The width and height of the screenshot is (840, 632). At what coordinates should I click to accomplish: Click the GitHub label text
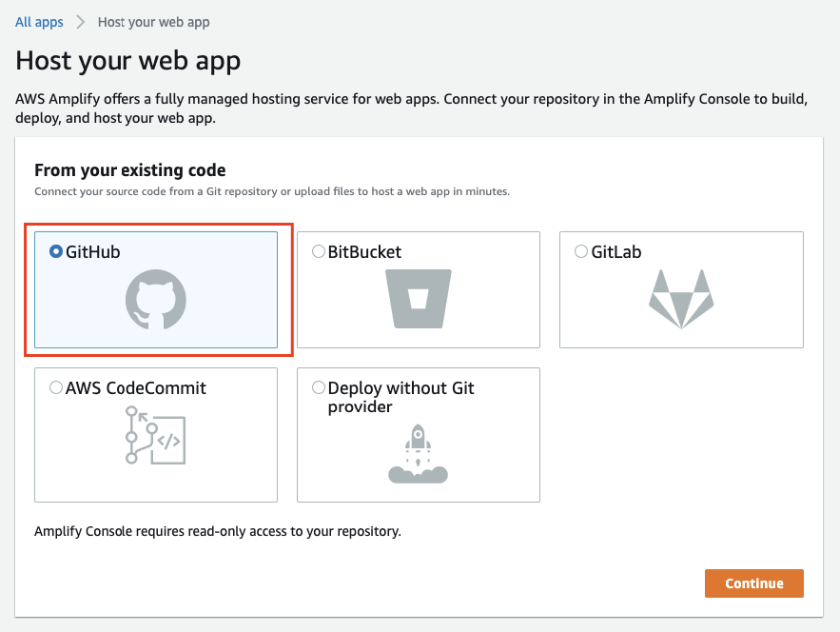(x=92, y=252)
